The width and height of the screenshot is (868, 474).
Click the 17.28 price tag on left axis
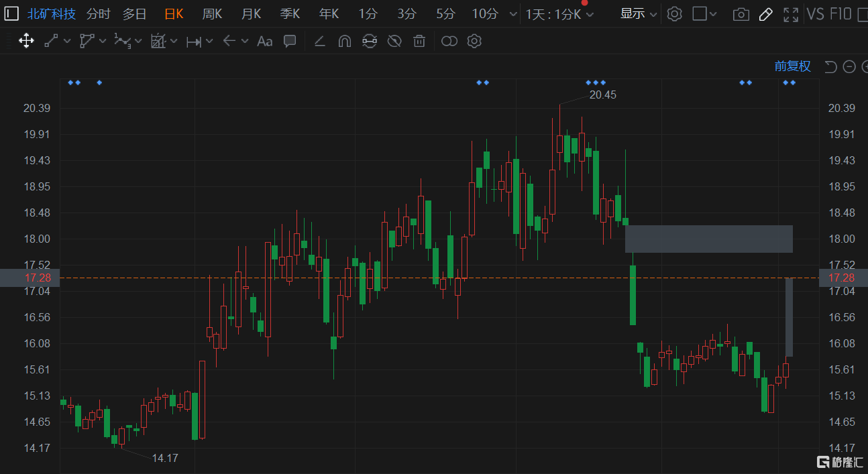click(x=30, y=278)
